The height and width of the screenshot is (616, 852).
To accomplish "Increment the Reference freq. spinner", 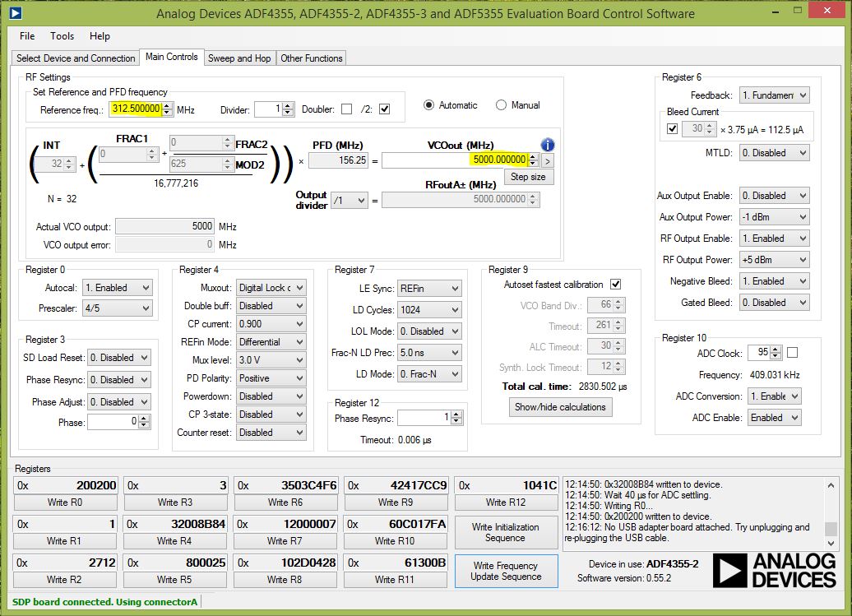I will pos(168,106).
